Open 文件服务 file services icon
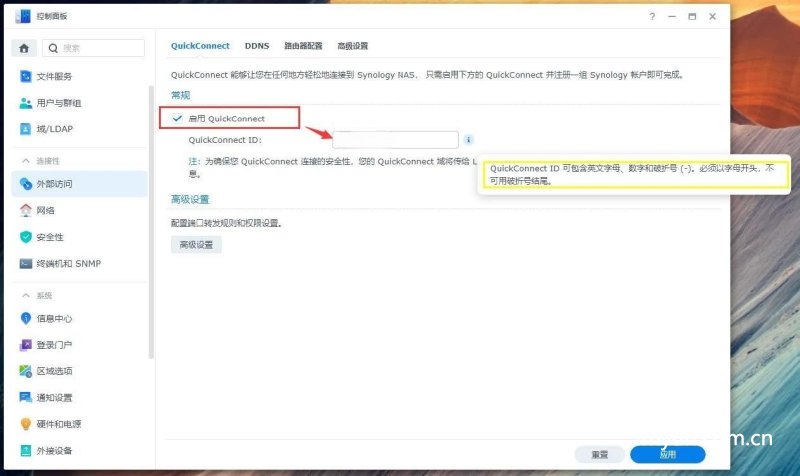 26,77
